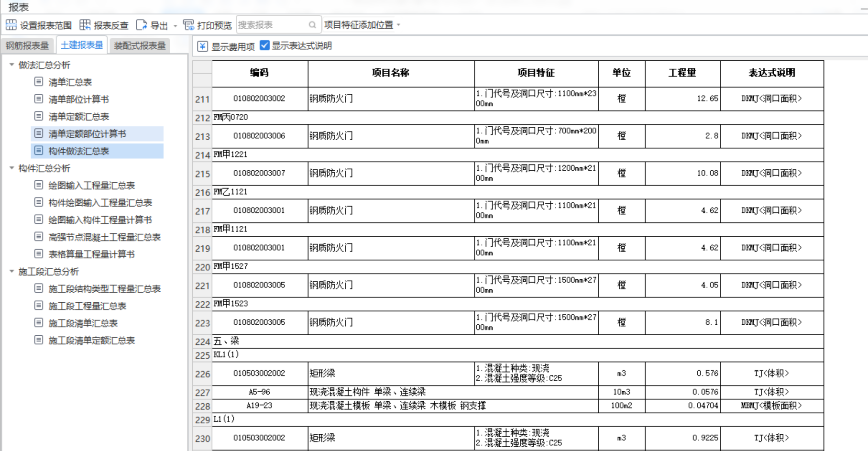Open 施工段工程量汇总表 report

click(x=88, y=306)
